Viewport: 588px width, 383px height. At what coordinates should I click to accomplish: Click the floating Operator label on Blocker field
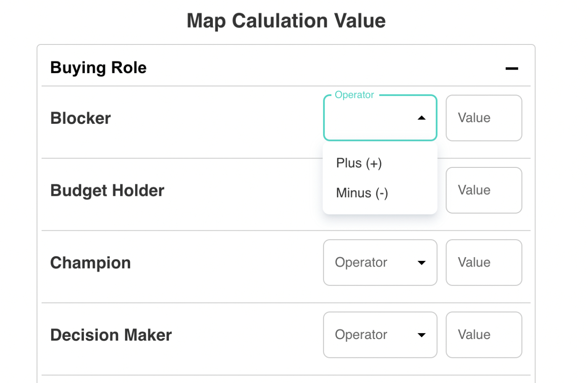[354, 95]
